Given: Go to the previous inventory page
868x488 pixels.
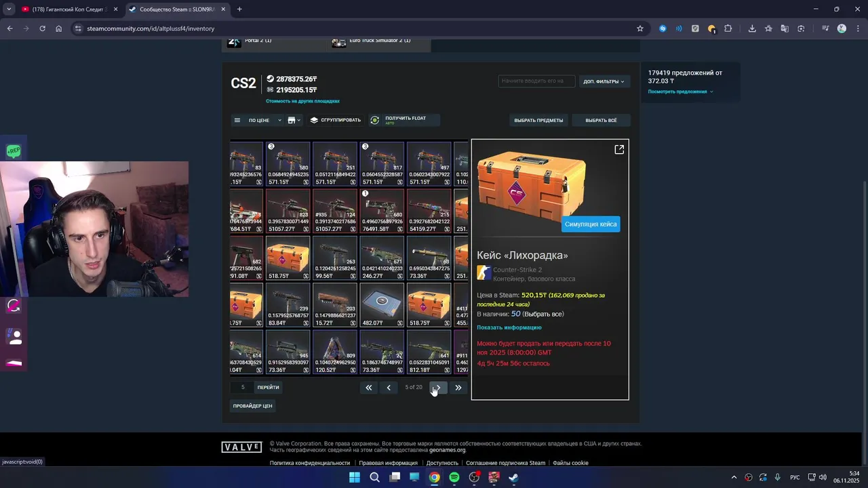Looking at the screenshot, I should (389, 388).
